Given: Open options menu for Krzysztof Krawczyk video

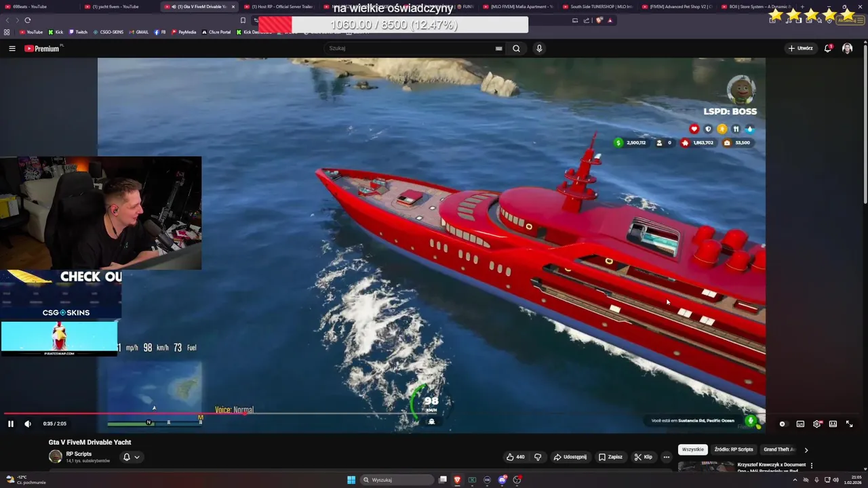Looking at the screenshot, I should pos(811,466).
